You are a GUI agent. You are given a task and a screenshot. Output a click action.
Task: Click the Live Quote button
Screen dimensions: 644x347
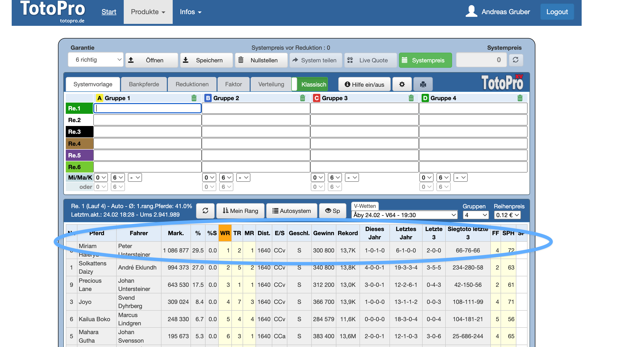click(x=370, y=60)
